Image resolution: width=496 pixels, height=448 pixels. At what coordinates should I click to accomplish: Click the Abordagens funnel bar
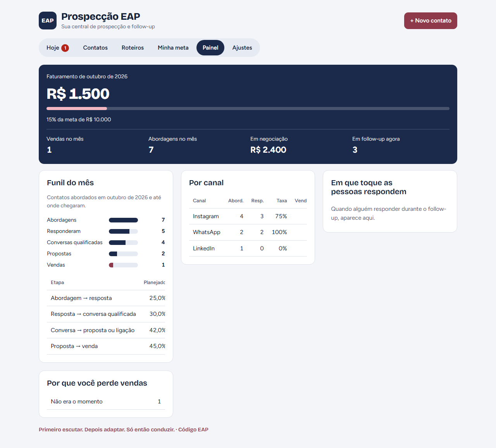coord(123,220)
